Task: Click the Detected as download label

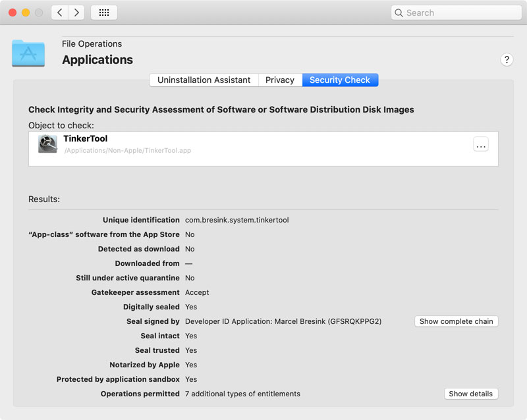Action: 139,249
